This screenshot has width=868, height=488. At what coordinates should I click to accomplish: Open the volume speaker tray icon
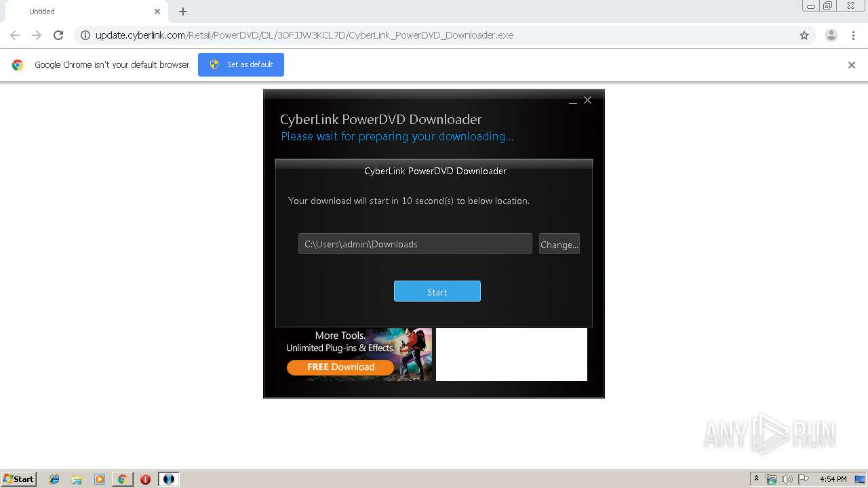(x=787, y=479)
